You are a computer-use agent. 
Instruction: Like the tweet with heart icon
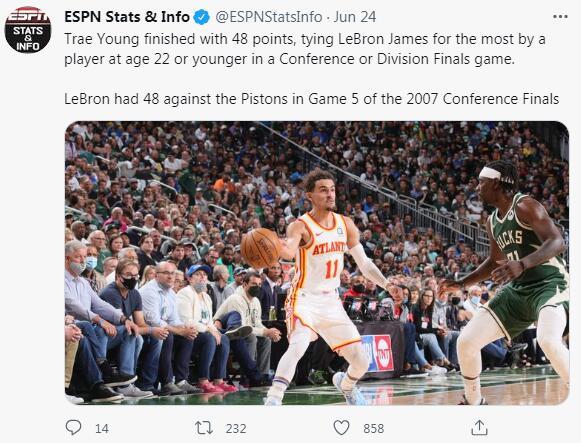tap(341, 428)
